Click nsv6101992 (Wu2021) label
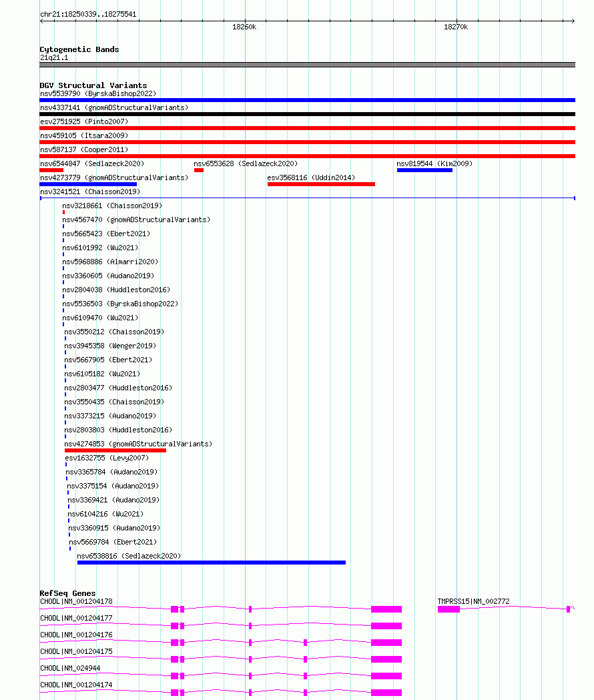This screenshot has height=700, width=594. pyautogui.click(x=100, y=248)
